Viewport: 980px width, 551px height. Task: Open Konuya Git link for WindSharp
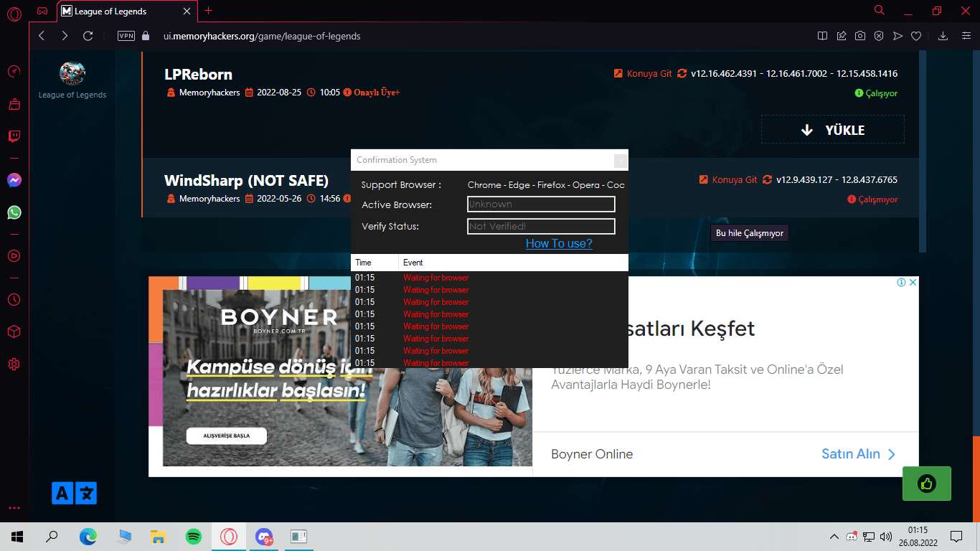click(x=728, y=180)
